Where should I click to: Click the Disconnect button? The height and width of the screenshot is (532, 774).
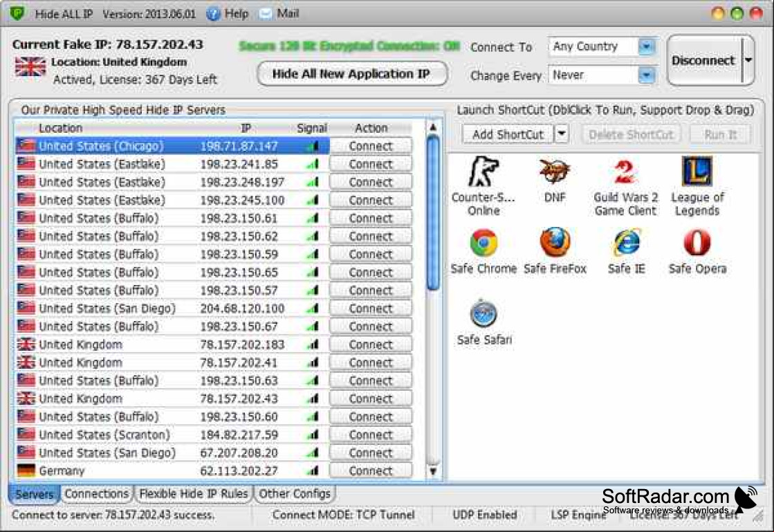pyautogui.click(x=703, y=60)
